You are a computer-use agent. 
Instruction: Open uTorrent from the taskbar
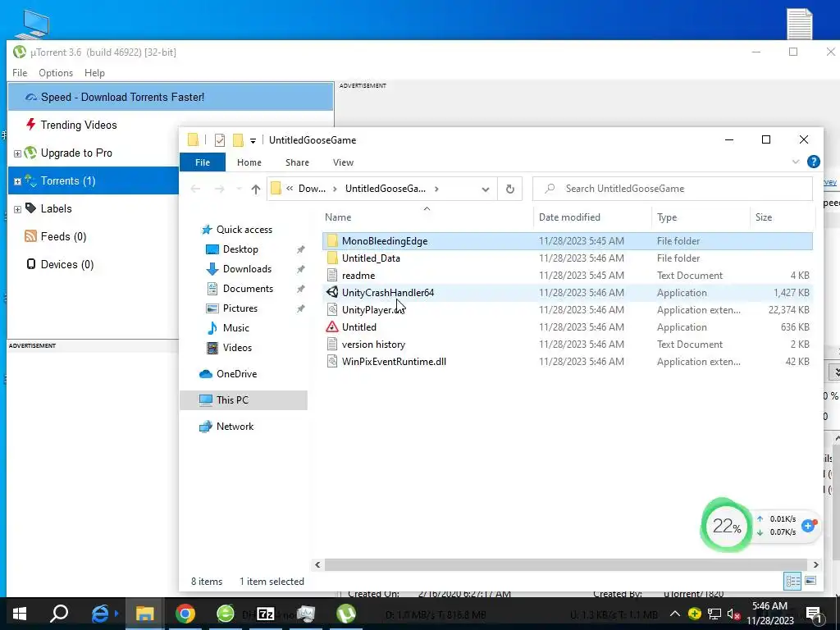[346, 614]
